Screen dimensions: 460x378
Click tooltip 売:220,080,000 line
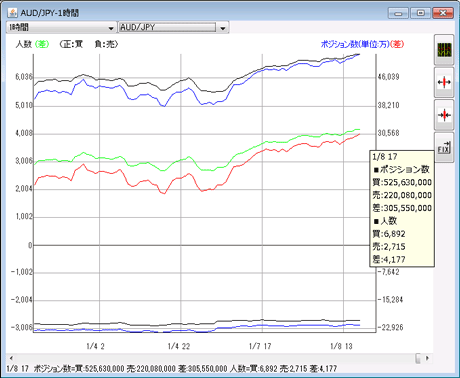point(402,195)
